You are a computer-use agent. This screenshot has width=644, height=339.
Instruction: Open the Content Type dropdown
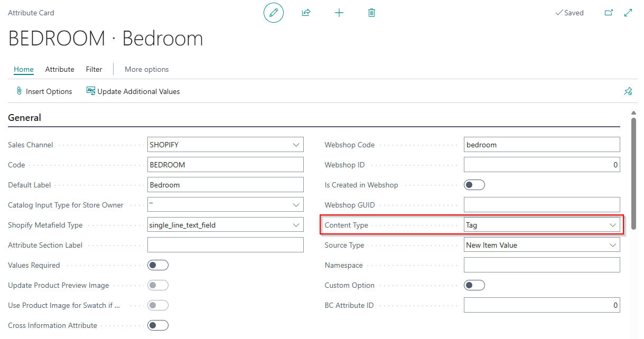point(613,225)
